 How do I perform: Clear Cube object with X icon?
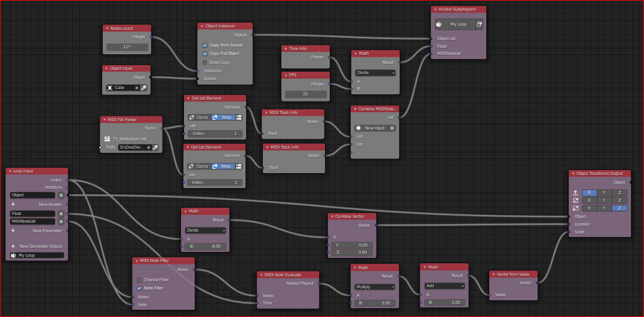[137, 88]
